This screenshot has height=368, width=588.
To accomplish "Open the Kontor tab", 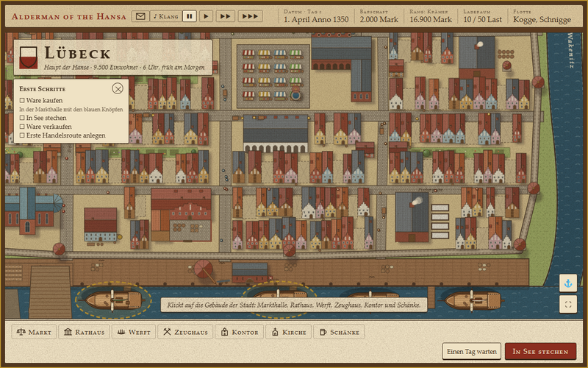I will [x=240, y=332].
